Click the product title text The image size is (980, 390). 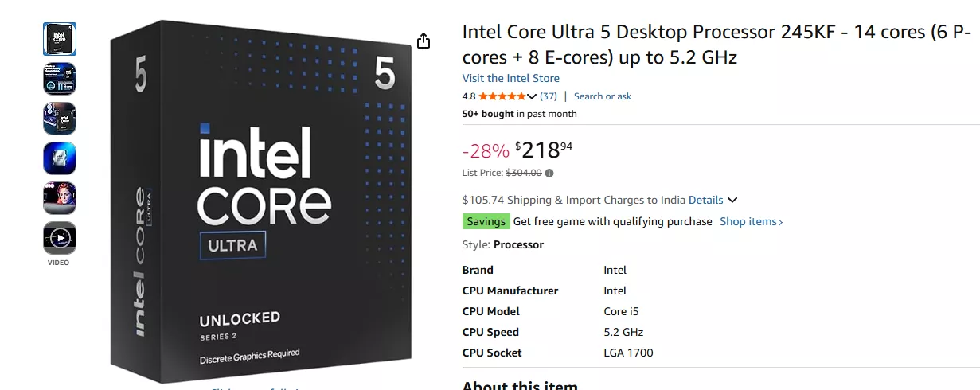click(716, 45)
